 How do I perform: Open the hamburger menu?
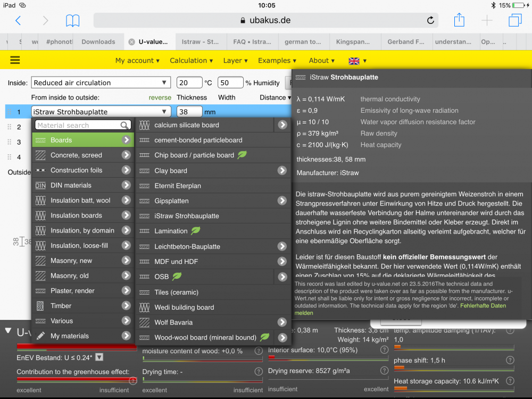point(15,60)
